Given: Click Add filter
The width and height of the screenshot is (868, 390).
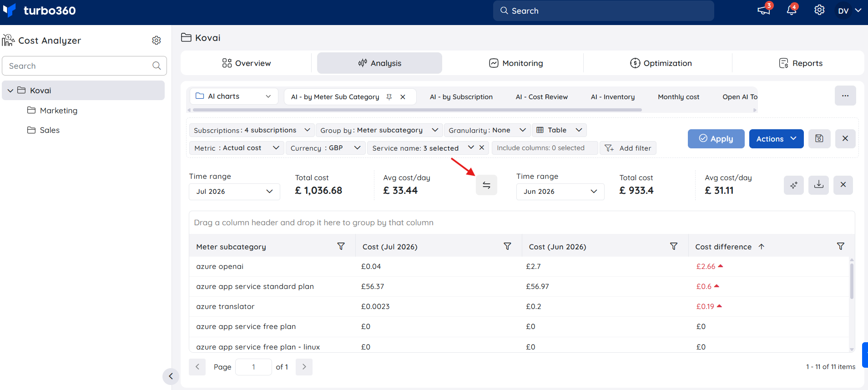Looking at the screenshot, I should click(x=628, y=148).
